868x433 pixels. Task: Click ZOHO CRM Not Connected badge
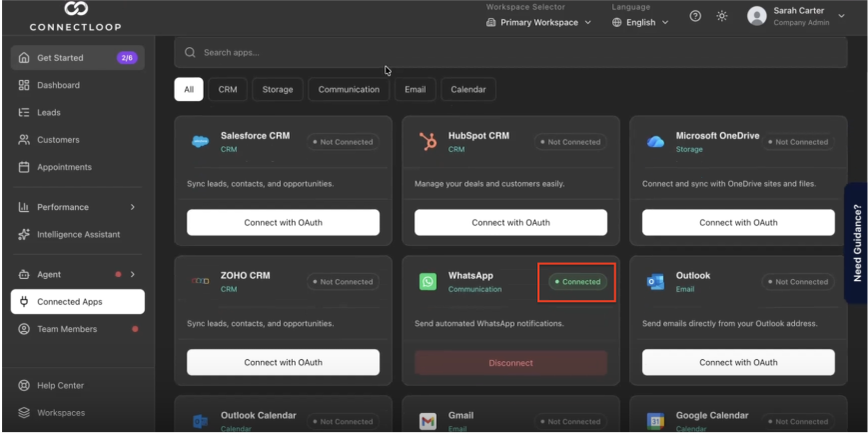344,282
